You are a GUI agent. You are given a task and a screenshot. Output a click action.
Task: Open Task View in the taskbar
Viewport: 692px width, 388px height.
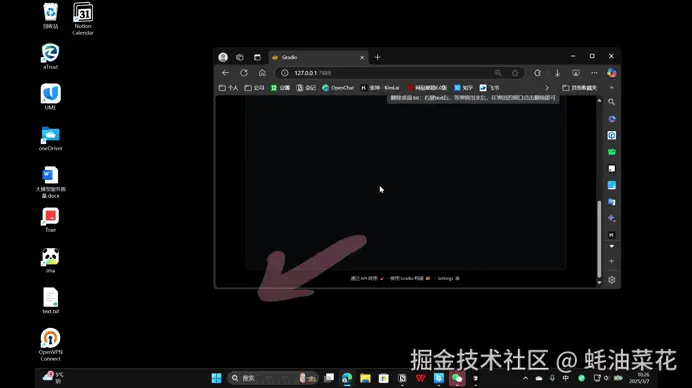(329, 378)
